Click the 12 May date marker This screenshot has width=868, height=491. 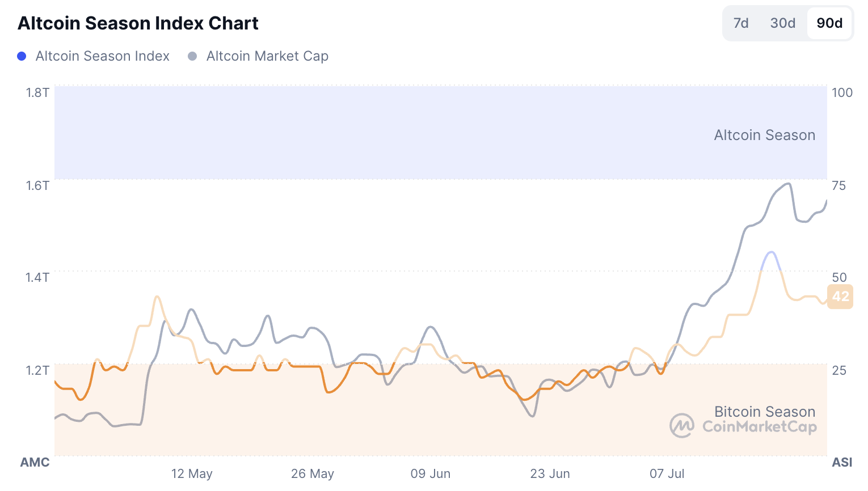coord(192,473)
